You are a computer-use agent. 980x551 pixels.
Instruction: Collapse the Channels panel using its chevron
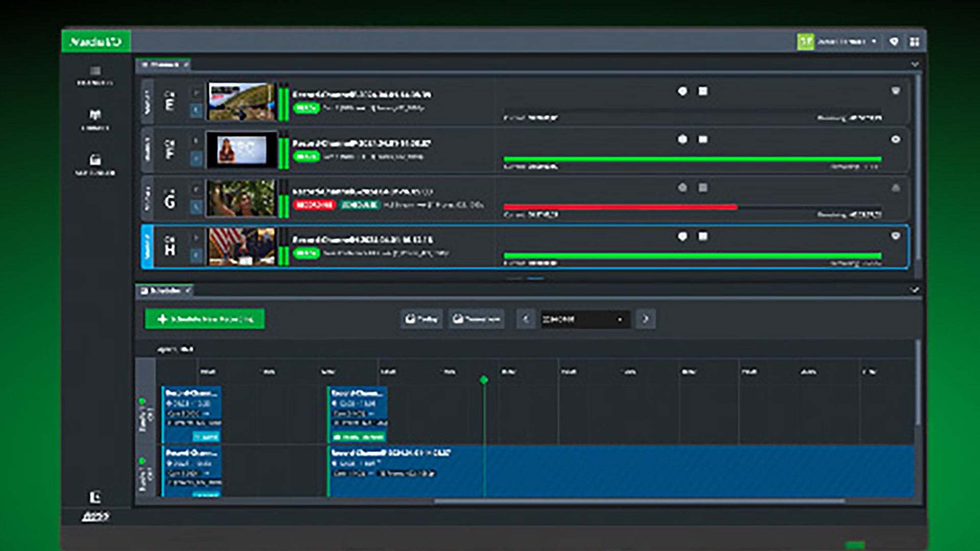pyautogui.click(x=915, y=65)
